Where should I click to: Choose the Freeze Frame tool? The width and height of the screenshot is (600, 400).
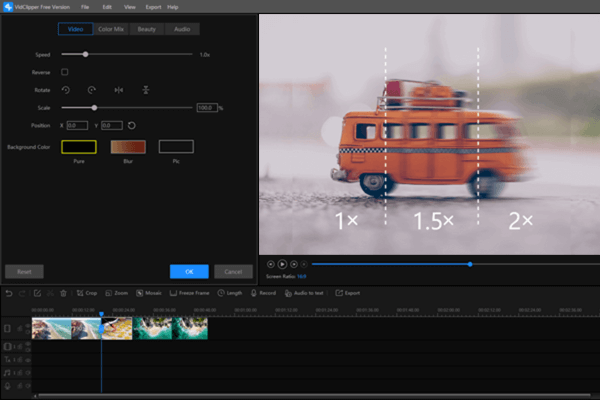pos(189,293)
